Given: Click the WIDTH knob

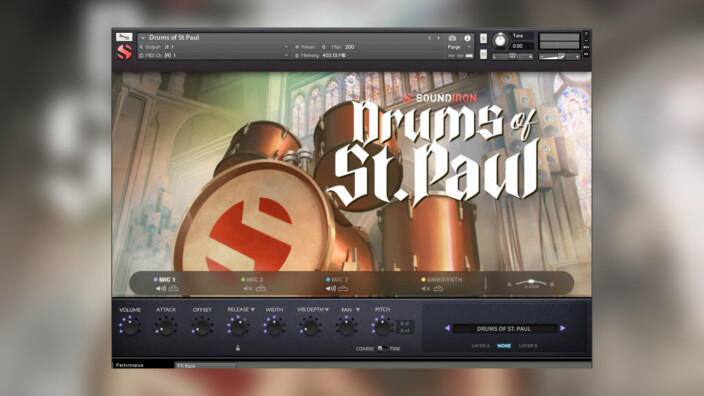Looking at the screenshot, I should pyautogui.click(x=274, y=326).
